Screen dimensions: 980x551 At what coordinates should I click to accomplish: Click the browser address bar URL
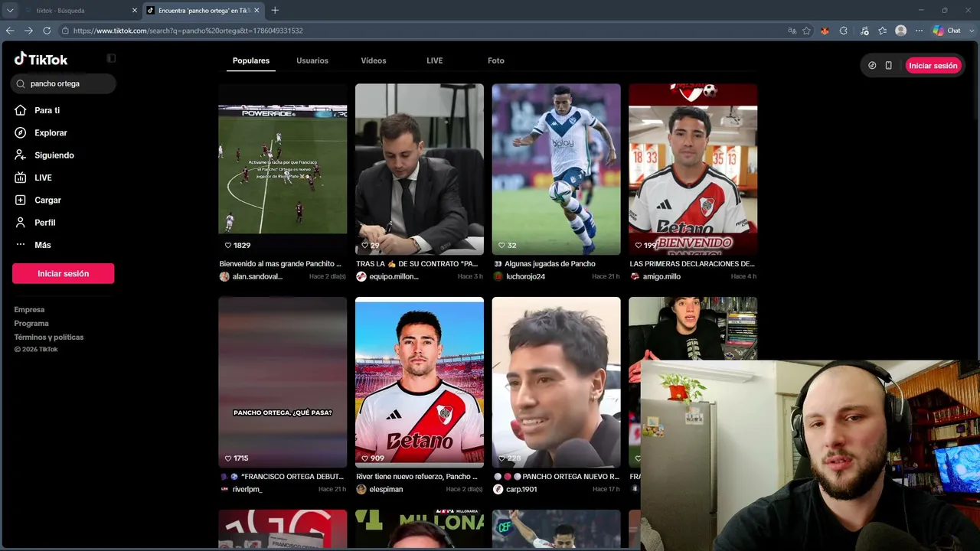(x=188, y=31)
